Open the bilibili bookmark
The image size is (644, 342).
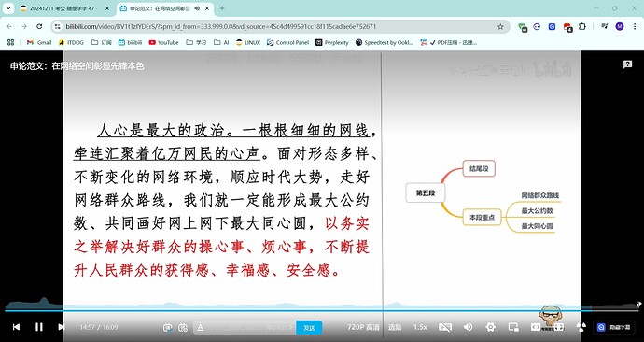[x=130, y=42]
